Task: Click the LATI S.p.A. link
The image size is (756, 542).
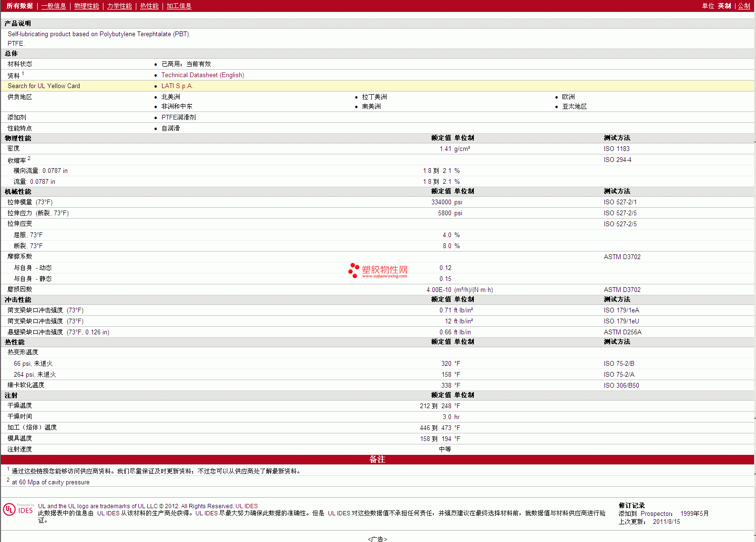Action: [177, 86]
